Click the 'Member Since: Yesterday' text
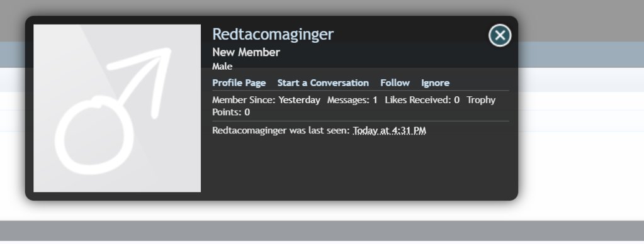Viewport: 644px width, 244px height. click(266, 100)
